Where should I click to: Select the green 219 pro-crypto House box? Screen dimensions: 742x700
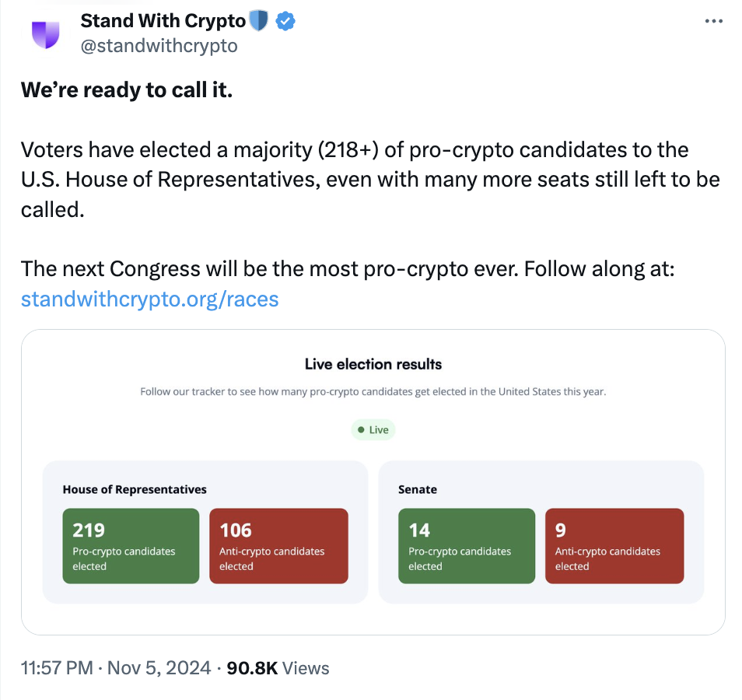131,546
